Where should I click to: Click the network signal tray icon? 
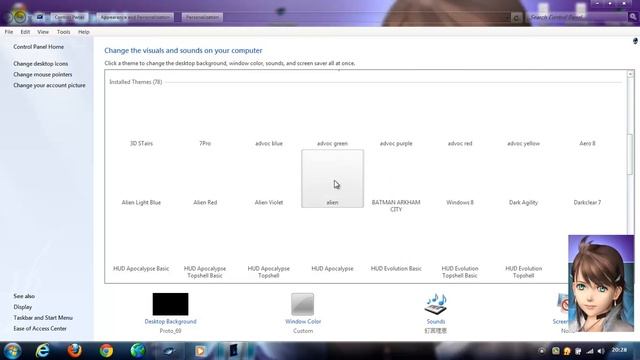tap(590, 351)
